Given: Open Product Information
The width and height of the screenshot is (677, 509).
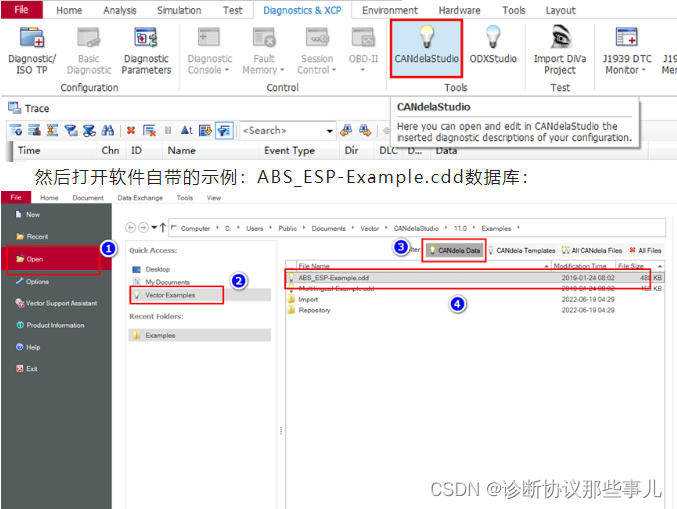Looking at the screenshot, I should coord(51,325).
